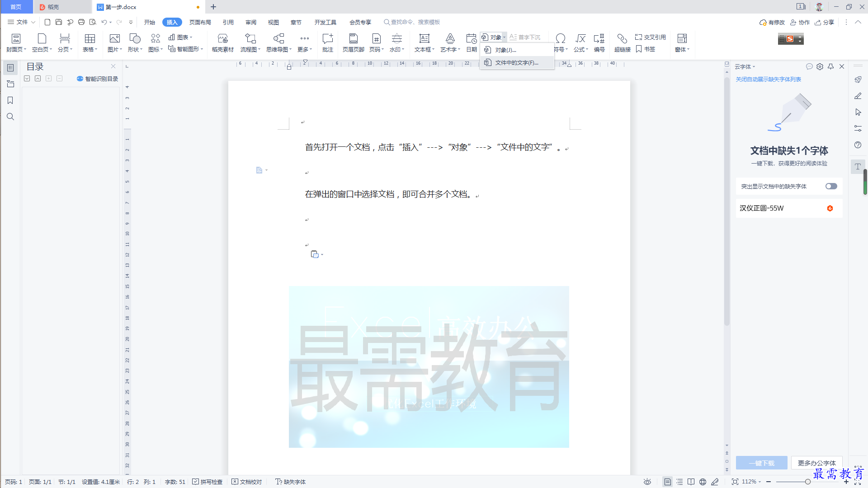This screenshot has width=868, height=488.
Task: Insert a 超链接 hyperlink
Action: (622, 43)
